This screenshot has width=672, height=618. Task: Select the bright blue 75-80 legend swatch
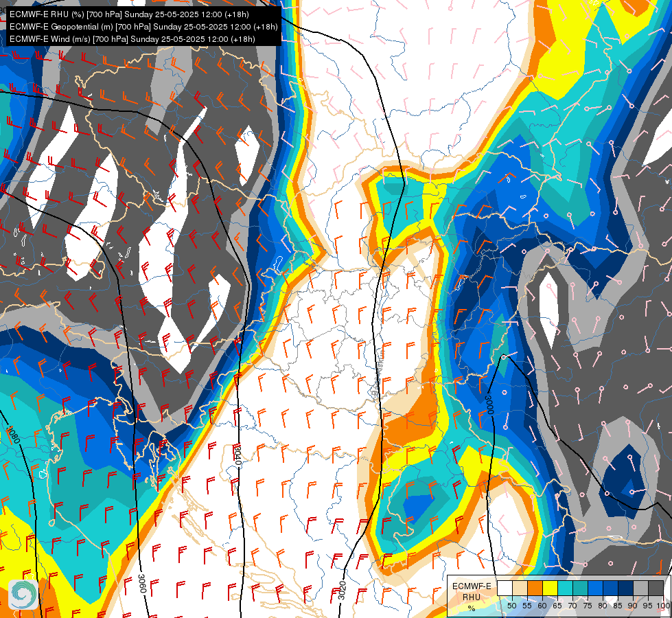(595, 588)
